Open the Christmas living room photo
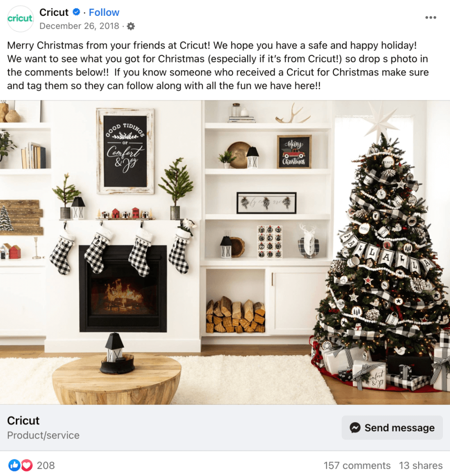The width and height of the screenshot is (450, 476). (x=225, y=252)
